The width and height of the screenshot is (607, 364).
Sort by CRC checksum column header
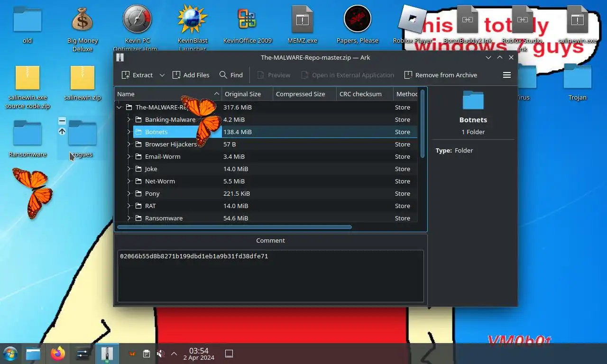(x=365, y=94)
